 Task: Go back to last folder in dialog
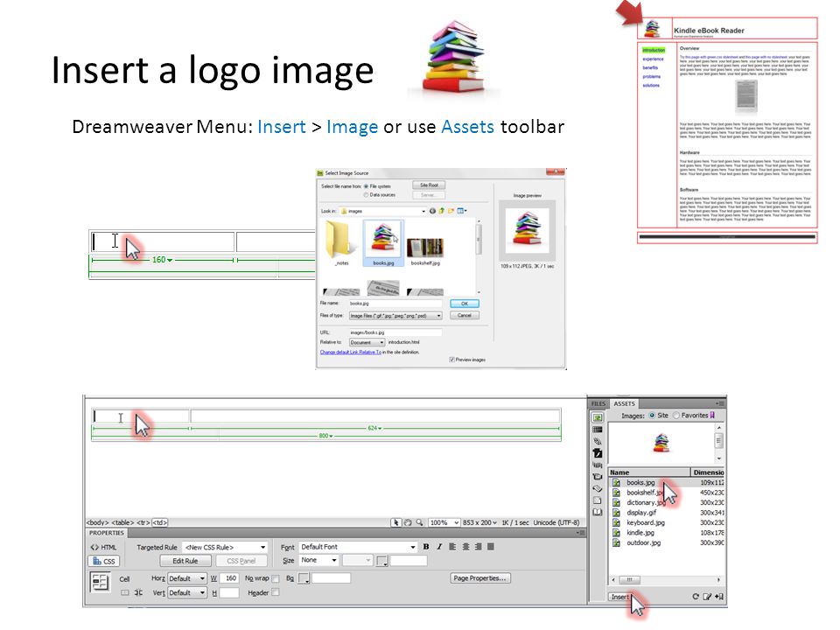[432, 211]
